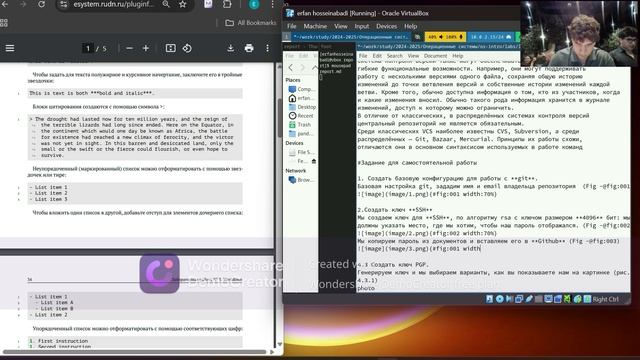Open the text editor Edit menu
The image size is (640, 360).
point(377,56)
